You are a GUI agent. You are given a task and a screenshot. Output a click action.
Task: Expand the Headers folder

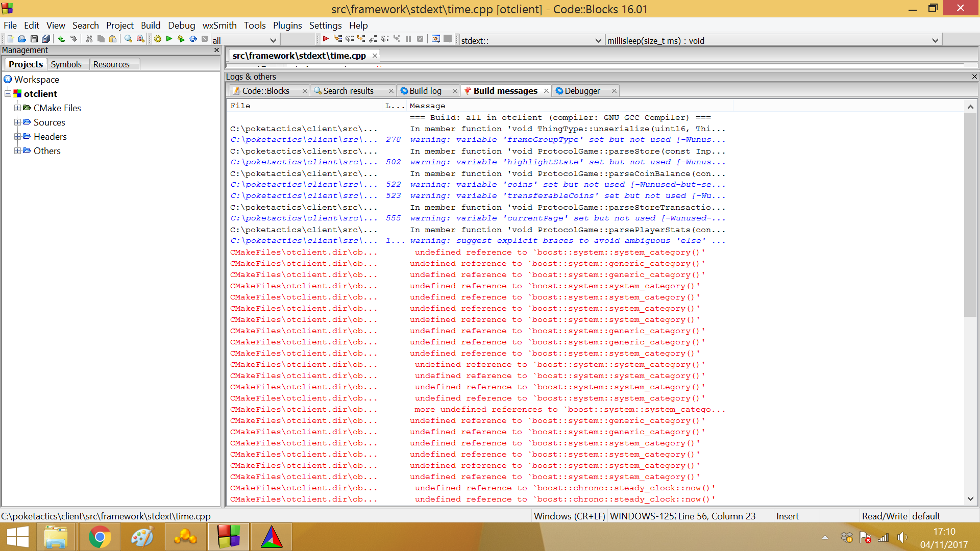coord(17,137)
